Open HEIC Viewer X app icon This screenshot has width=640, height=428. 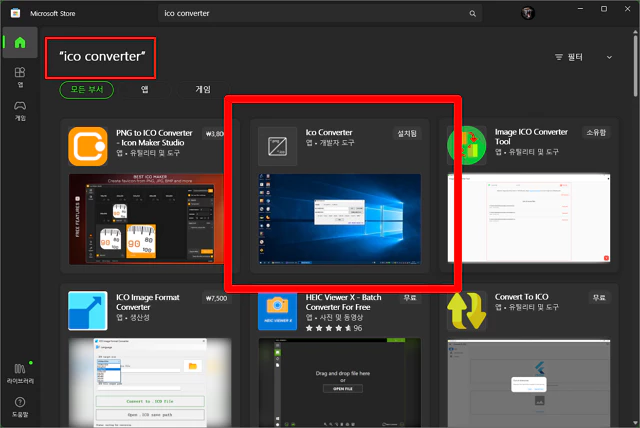pos(278,310)
